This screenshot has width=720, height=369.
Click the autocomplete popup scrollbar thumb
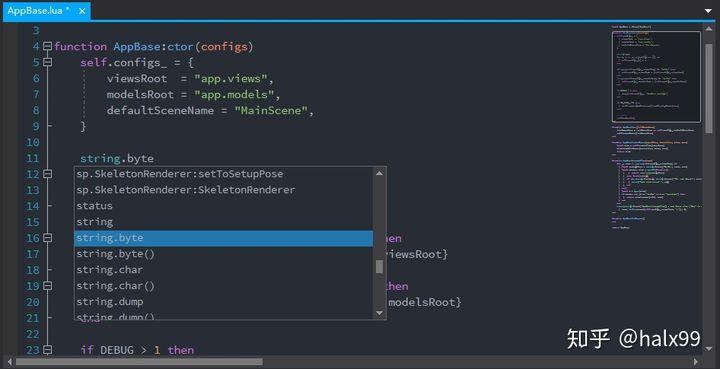tap(379, 267)
